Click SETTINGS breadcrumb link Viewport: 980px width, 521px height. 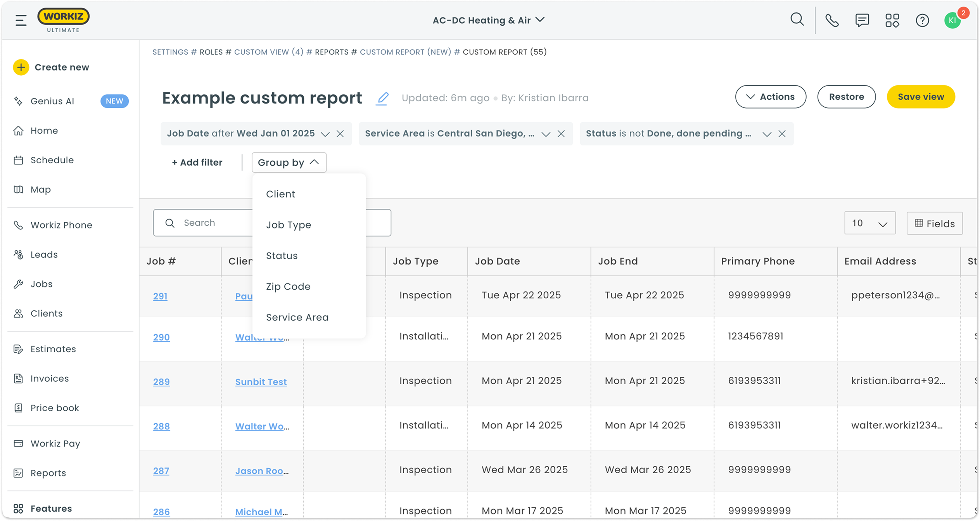(x=170, y=52)
